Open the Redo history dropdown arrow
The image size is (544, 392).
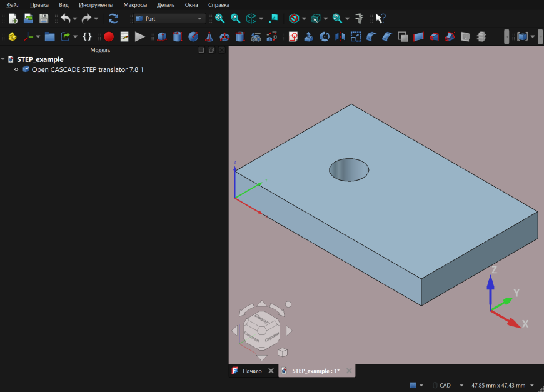(96, 18)
